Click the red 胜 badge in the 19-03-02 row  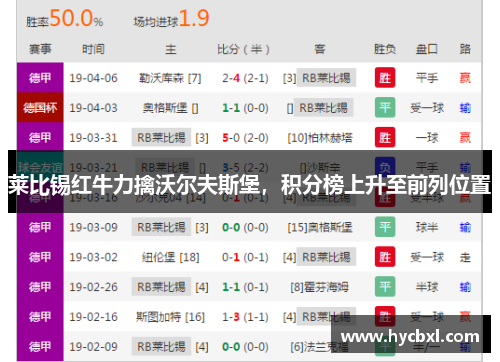click(x=385, y=257)
